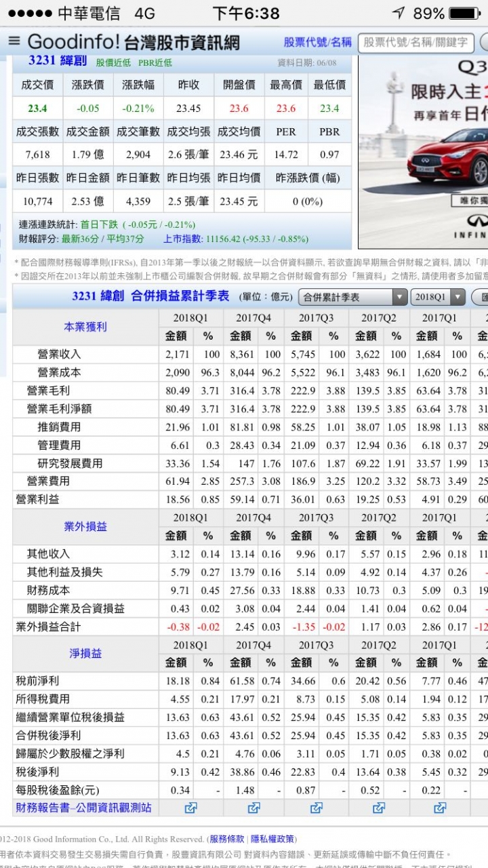This screenshot has width=488, height=868.
Task: Click the 股票代號/名稱 link
Action: coord(318,42)
